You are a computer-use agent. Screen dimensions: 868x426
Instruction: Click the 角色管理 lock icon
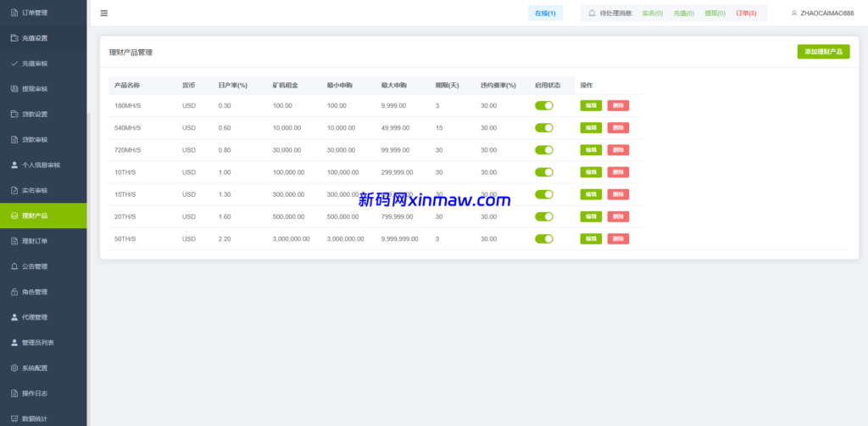[15, 292]
